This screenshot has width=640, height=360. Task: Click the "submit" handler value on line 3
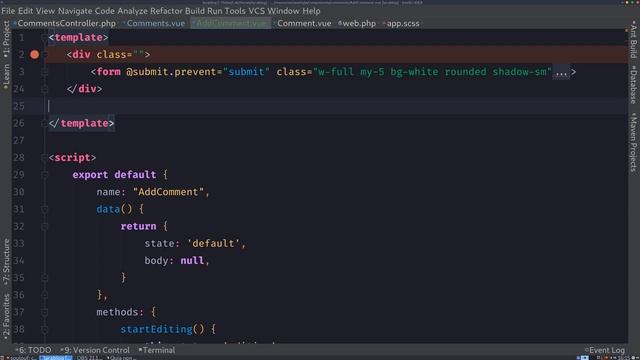click(246, 72)
